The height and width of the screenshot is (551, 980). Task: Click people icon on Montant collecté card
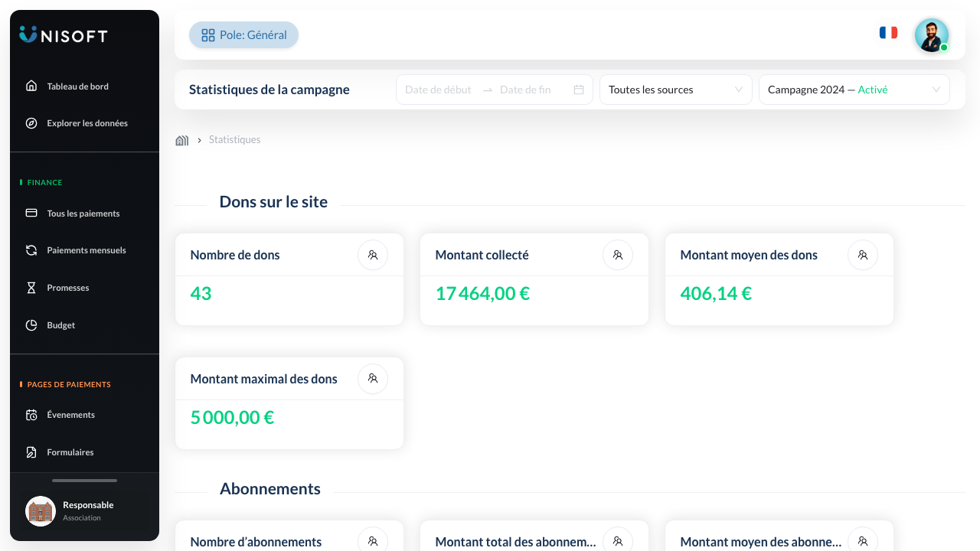pyautogui.click(x=618, y=255)
